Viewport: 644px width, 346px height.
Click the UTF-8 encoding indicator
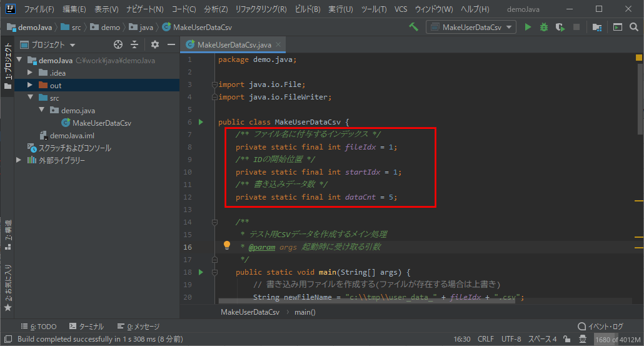coord(511,339)
